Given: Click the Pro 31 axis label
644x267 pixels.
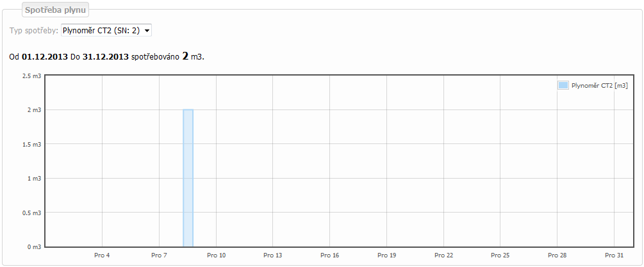Looking at the screenshot, I should coord(614,255).
